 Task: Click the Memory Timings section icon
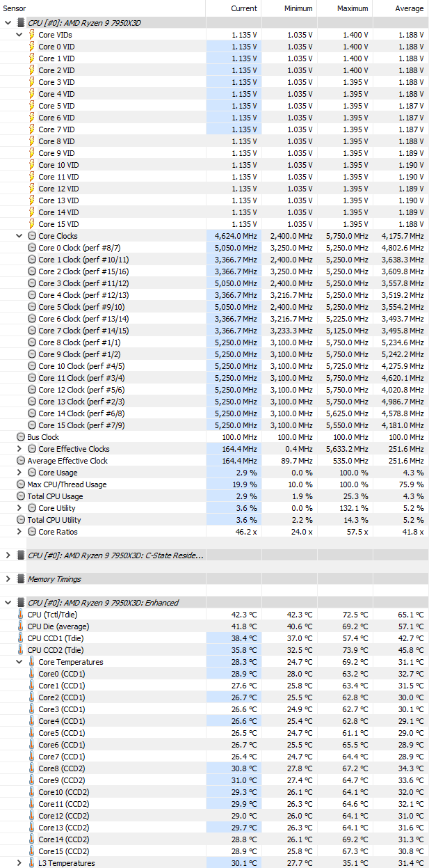(x=21, y=579)
